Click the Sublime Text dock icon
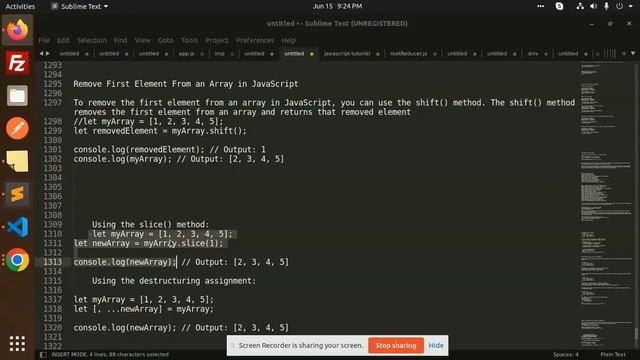Viewport: 640px width, 360px height. [17, 194]
